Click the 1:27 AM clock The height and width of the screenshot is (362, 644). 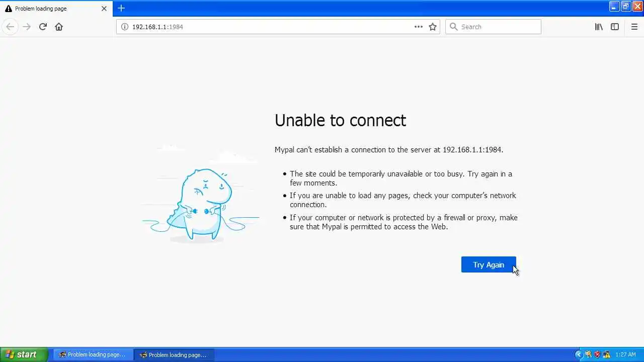(625, 354)
